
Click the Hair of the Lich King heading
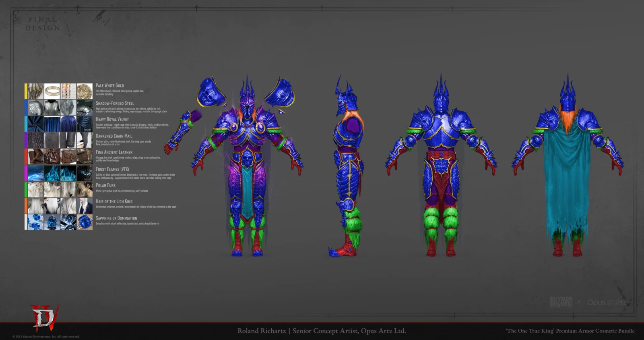[114, 201]
